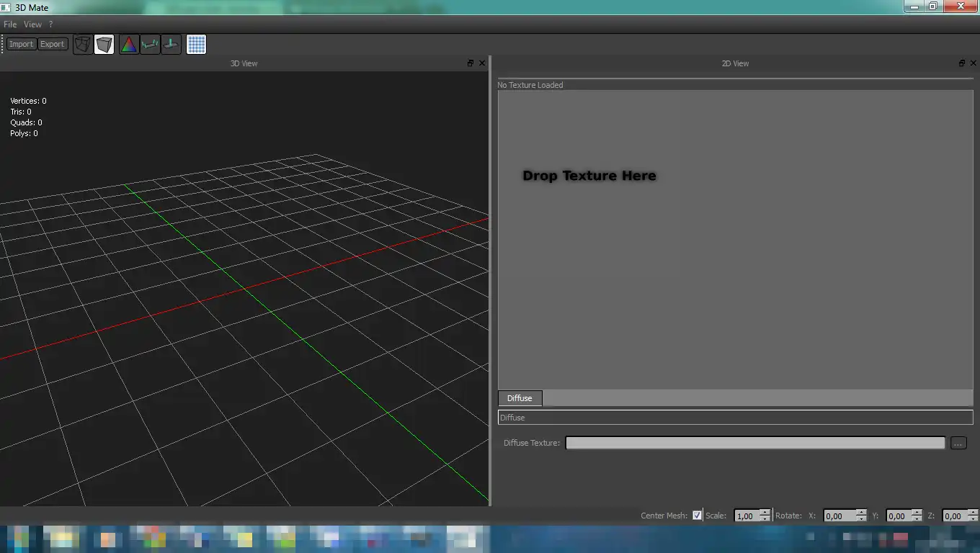Decrease Rotate X with down arrow
This screenshot has width=980, height=553.
tap(861, 518)
